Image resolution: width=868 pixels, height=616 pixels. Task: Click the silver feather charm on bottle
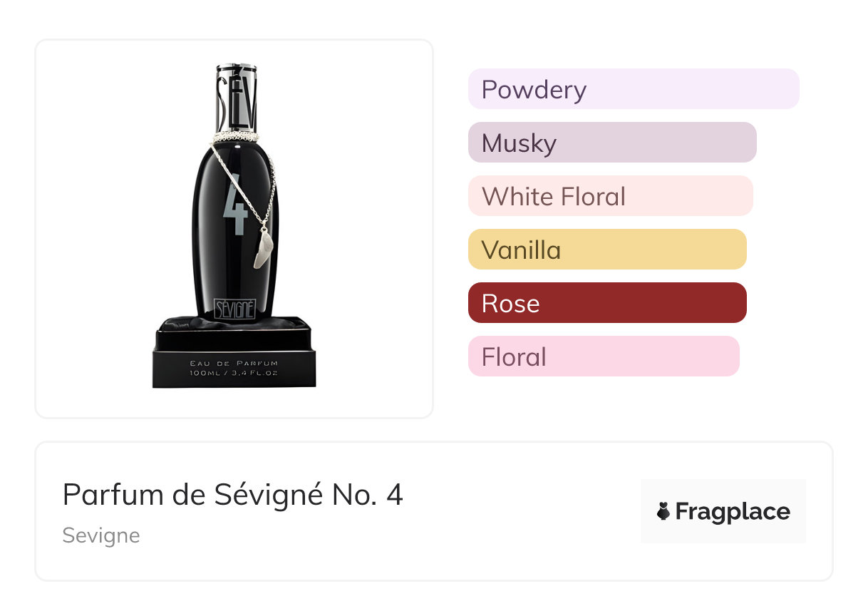[x=262, y=251]
